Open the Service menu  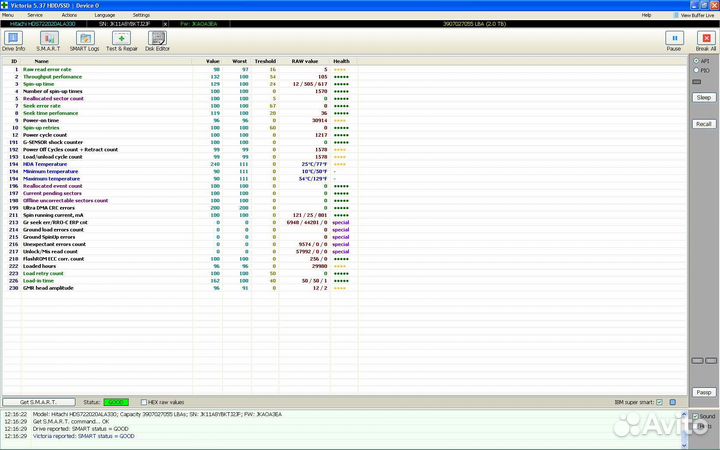tap(35, 15)
